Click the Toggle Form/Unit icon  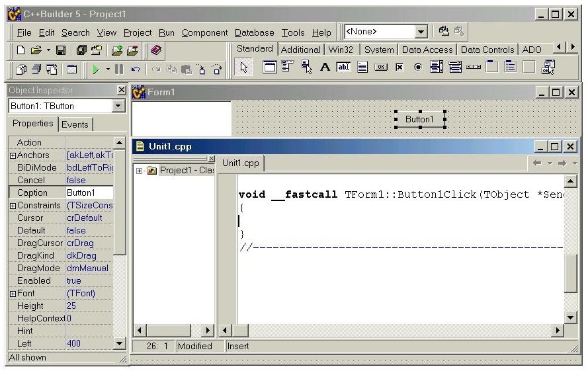coord(52,69)
